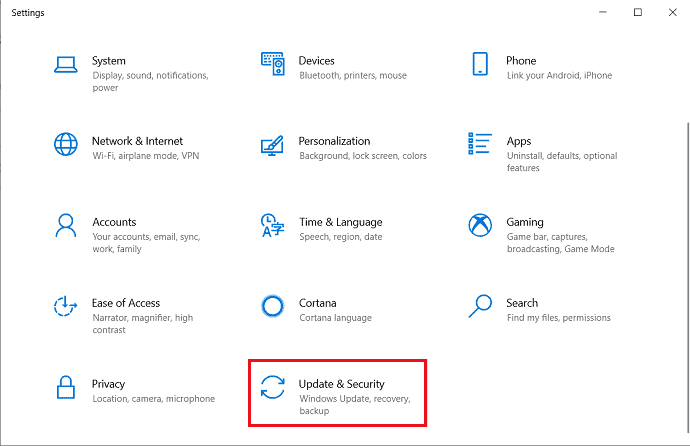Click 'Uninstall, defaults, optional features' description

[x=562, y=162]
